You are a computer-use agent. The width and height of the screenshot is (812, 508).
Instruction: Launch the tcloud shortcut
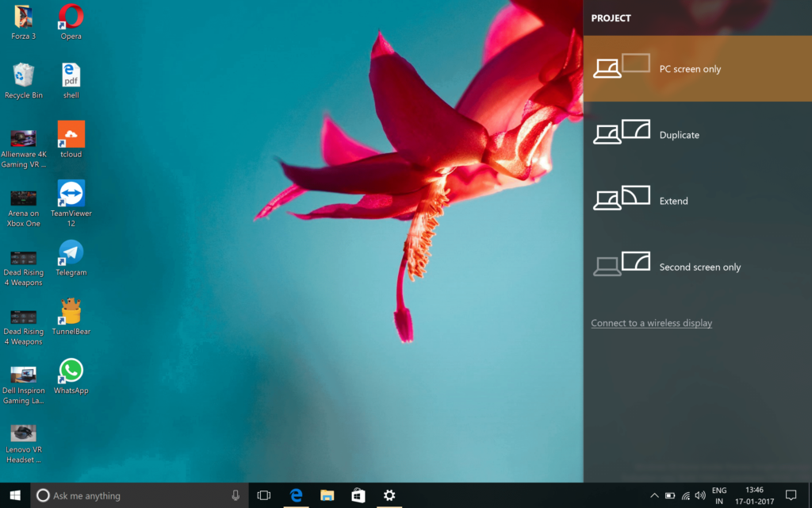[71, 140]
